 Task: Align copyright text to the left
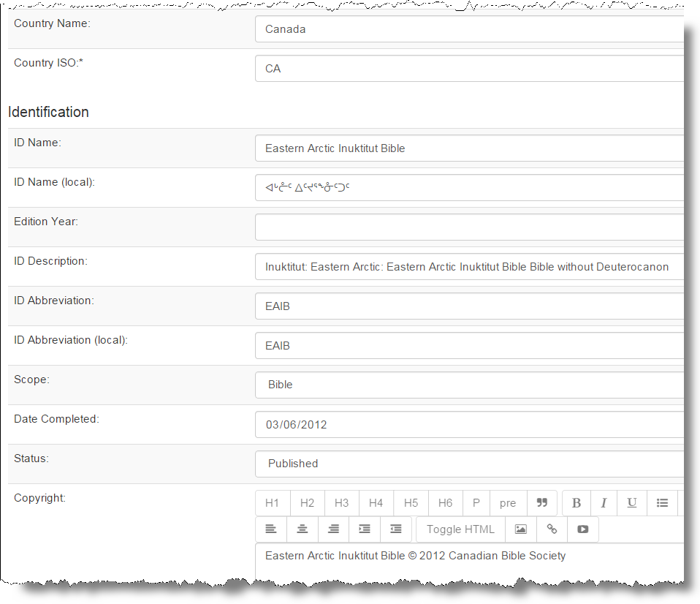(x=271, y=529)
